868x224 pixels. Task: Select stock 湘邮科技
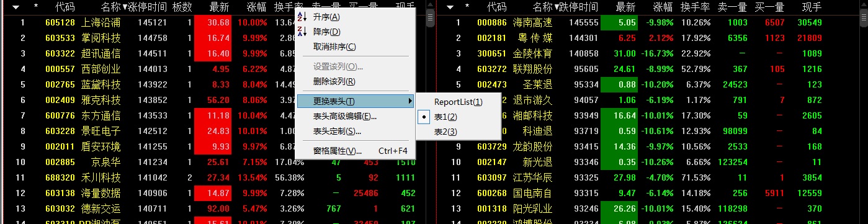pos(532,115)
